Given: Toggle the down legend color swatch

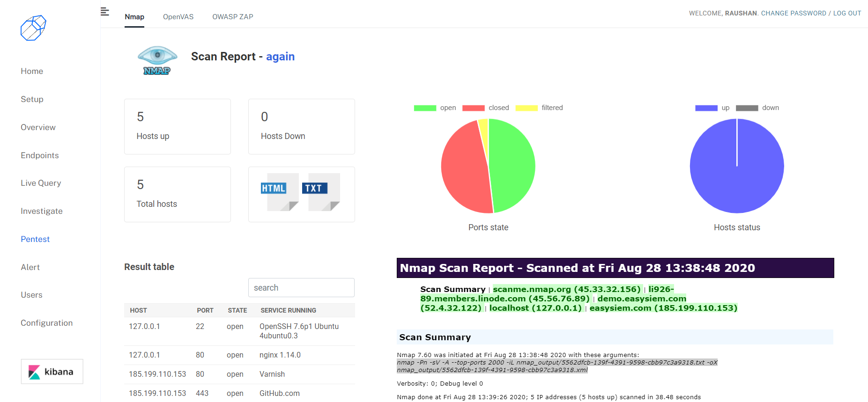Looking at the screenshot, I should click(747, 108).
